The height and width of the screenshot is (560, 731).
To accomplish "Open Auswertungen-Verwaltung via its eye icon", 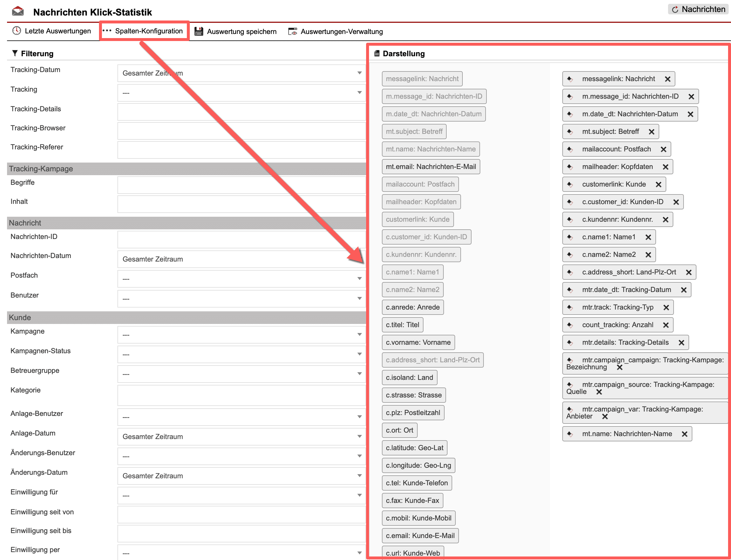I will pos(292,31).
